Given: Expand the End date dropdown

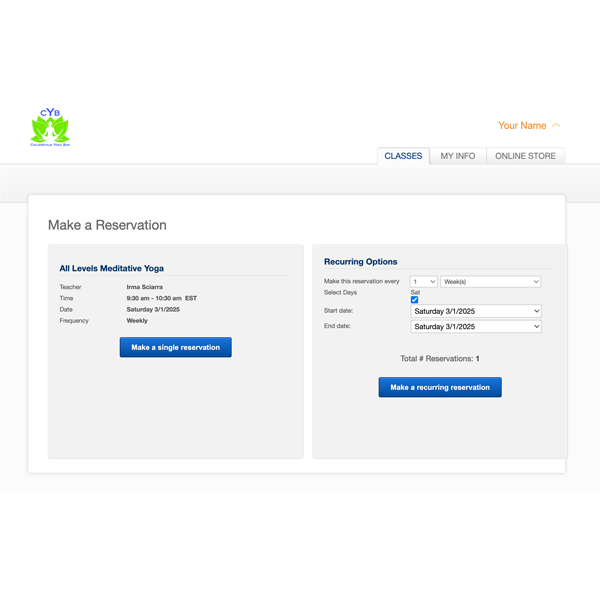Looking at the screenshot, I should click(x=476, y=326).
